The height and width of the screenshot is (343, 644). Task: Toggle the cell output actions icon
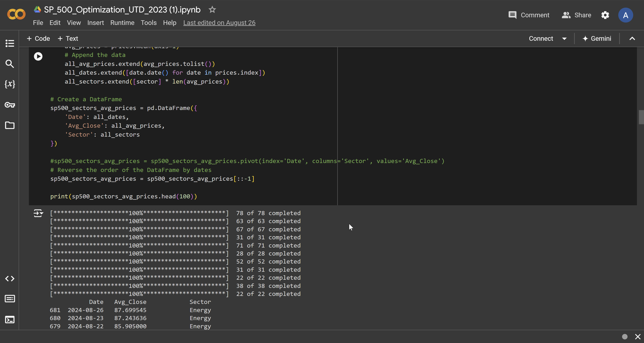pyautogui.click(x=38, y=213)
